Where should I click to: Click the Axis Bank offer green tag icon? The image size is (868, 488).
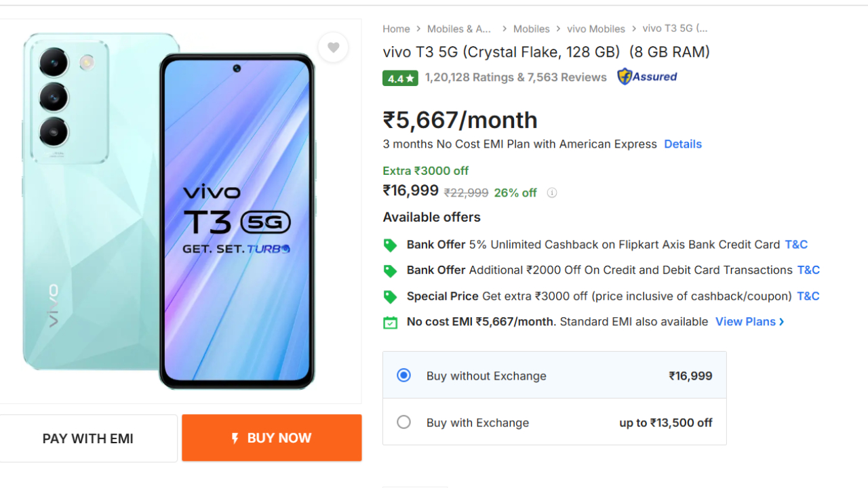[x=390, y=245]
